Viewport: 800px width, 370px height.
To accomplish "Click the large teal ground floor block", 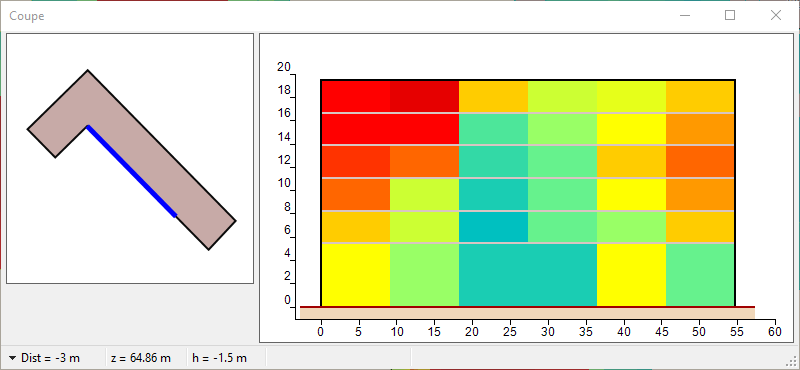I will tap(528, 275).
